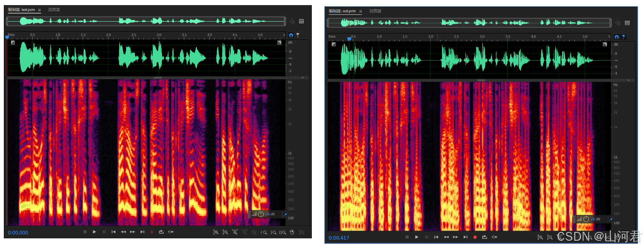Fast forward audio in out.pcm editor
Screen dimensions: 644x248
(x=456, y=237)
